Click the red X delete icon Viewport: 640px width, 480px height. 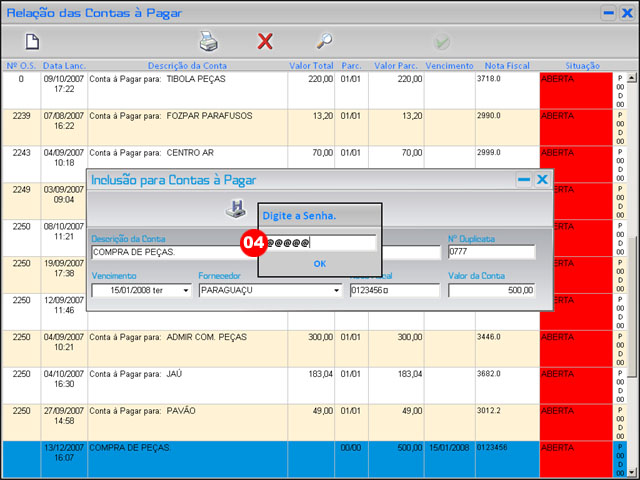(x=265, y=42)
